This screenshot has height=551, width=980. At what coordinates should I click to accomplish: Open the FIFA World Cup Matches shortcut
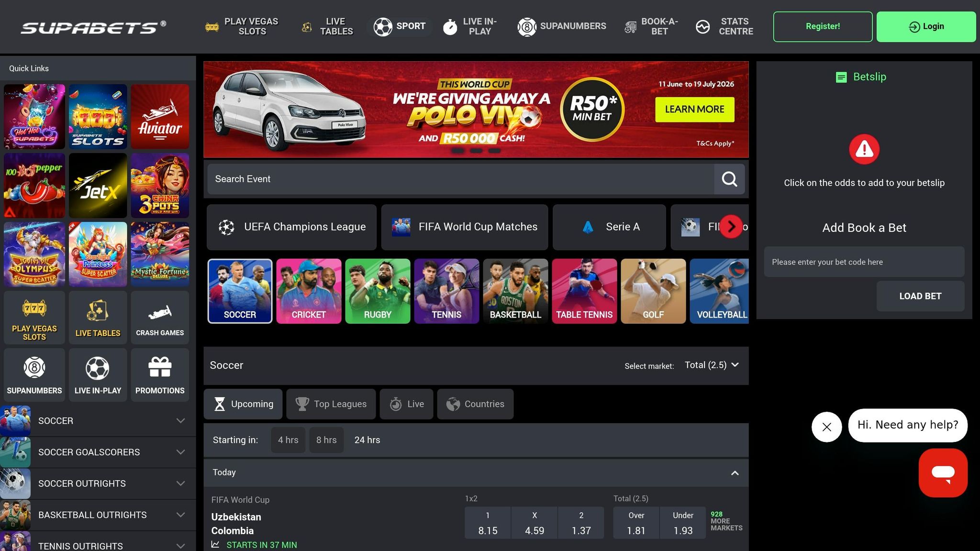(465, 227)
